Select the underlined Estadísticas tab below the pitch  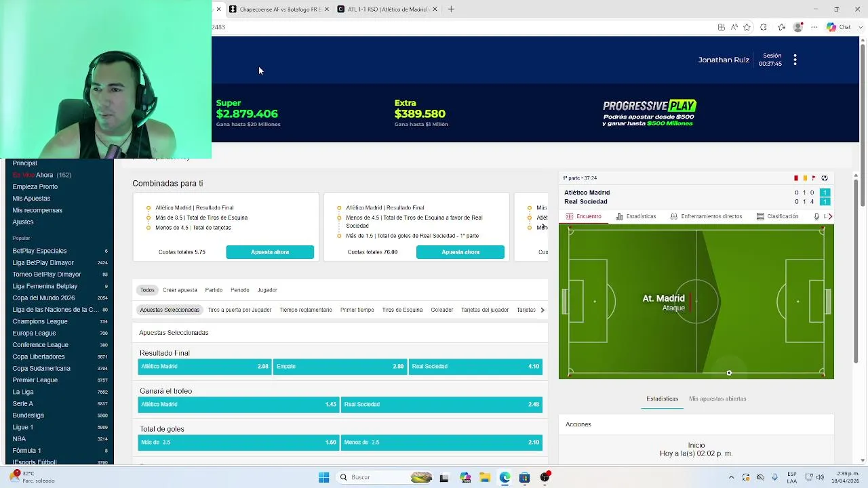[662, 399]
